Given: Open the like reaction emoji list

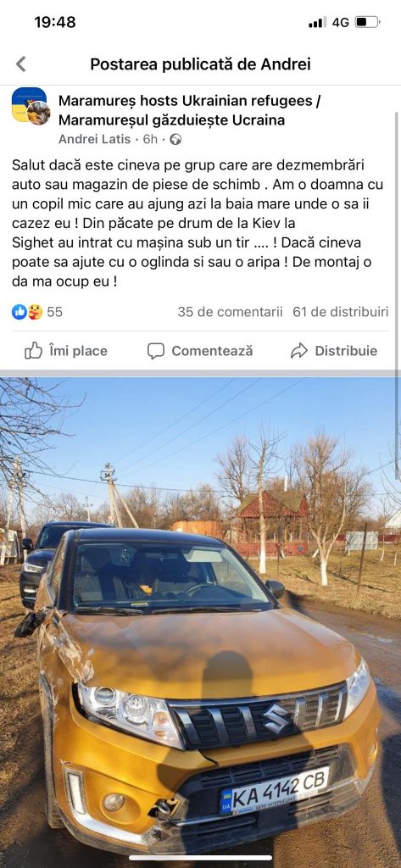Looking at the screenshot, I should pos(19,312).
